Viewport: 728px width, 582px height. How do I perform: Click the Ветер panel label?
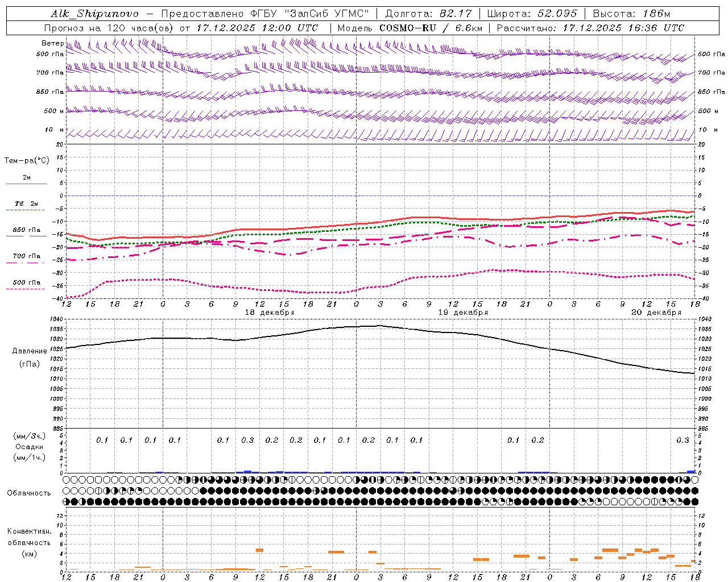(52, 43)
